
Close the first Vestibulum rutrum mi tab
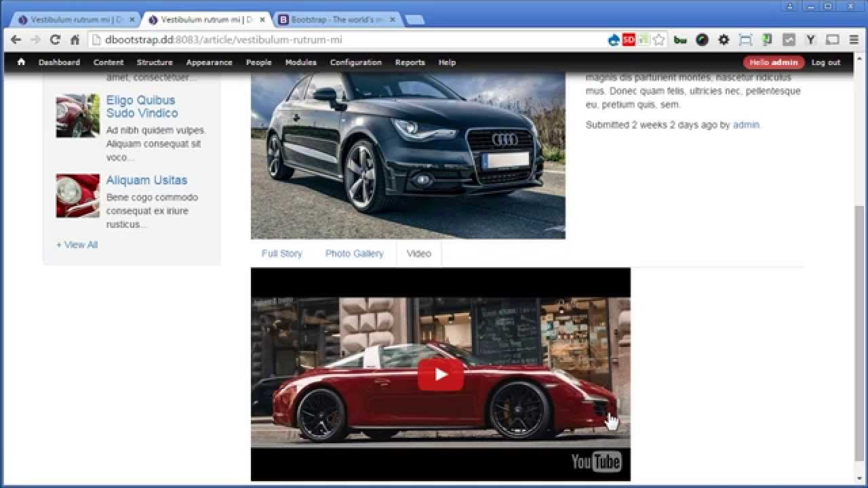tap(132, 20)
